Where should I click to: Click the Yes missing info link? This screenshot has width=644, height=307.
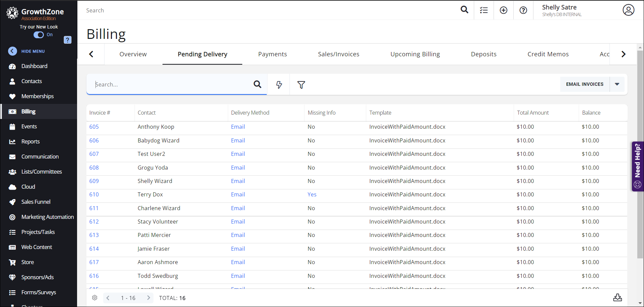312,194
